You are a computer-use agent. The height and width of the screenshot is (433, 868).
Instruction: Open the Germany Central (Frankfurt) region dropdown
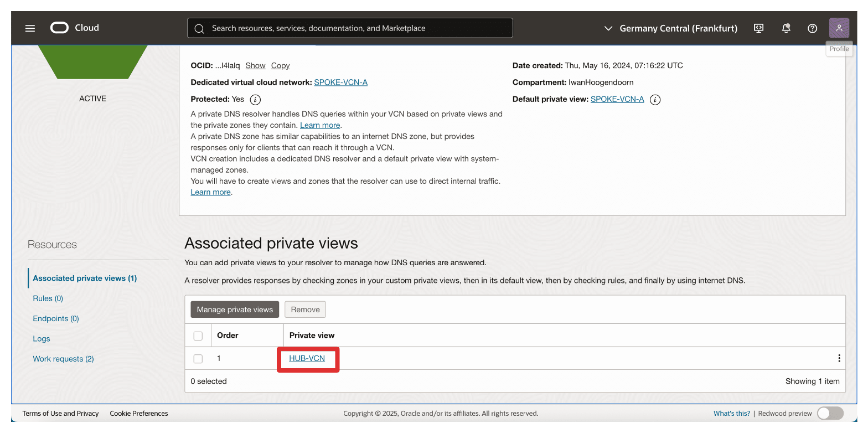click(x=670, y=28)
